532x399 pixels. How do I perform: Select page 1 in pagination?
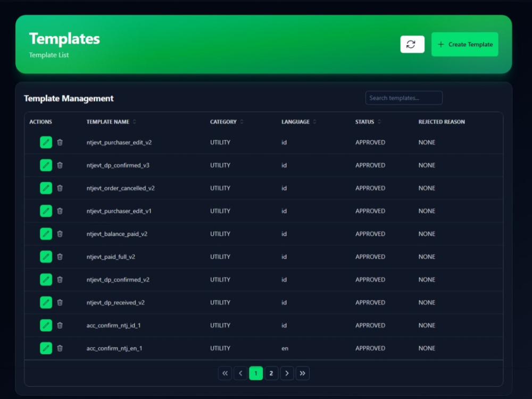point(256,373)
